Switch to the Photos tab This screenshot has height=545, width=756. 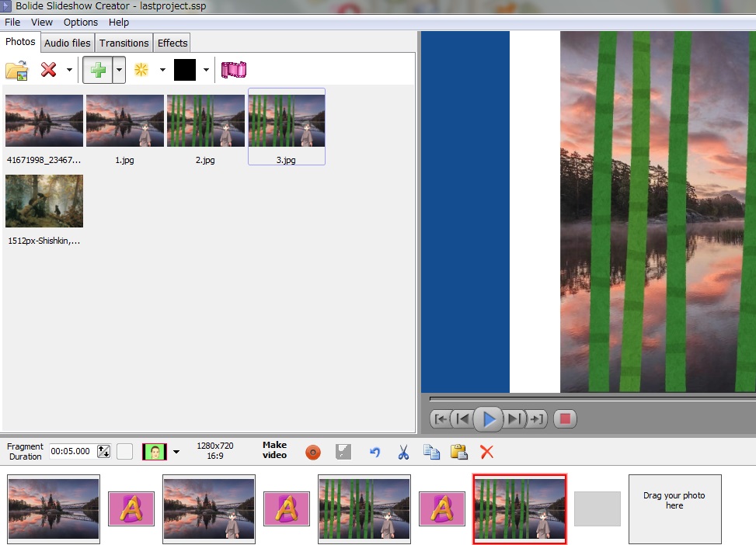(x=20, y=42)
